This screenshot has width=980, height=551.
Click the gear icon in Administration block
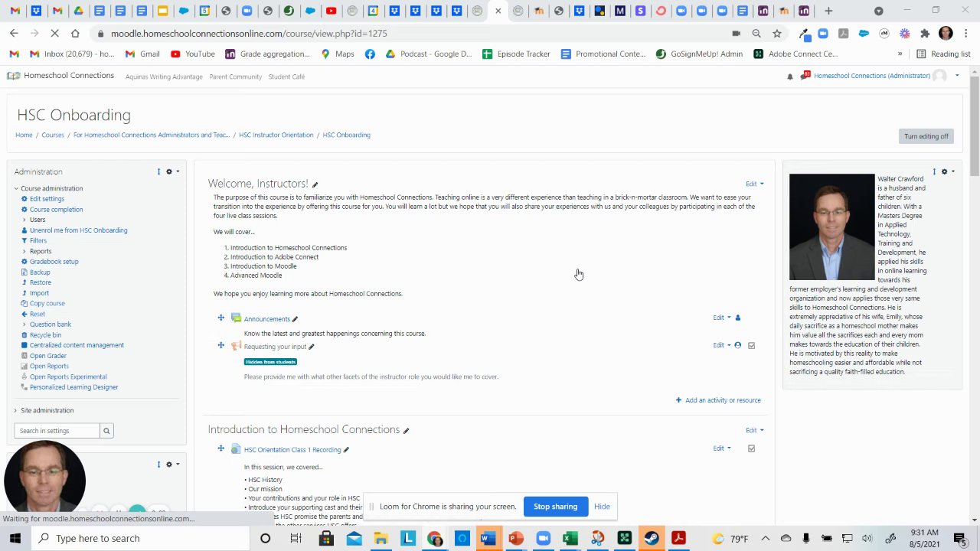coord(169,171)
